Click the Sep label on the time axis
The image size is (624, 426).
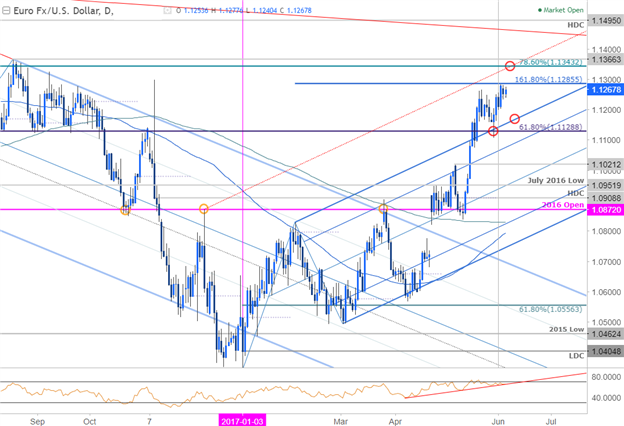pyautogui.click(x=37, y=421)
